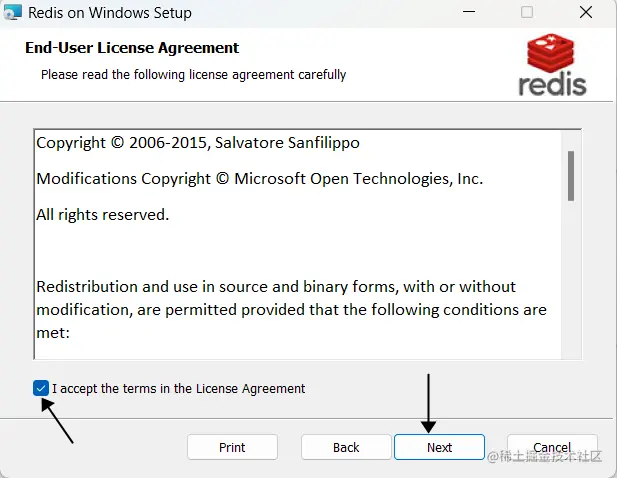
Task: Cancel the Redis setup
Action: click(552, 447)
